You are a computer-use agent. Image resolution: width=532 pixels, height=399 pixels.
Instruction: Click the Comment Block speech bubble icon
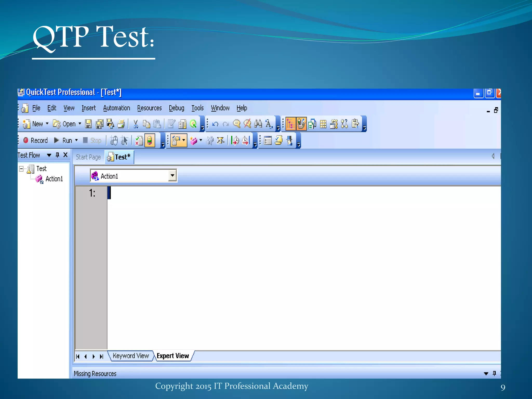[x=237, y=124]
